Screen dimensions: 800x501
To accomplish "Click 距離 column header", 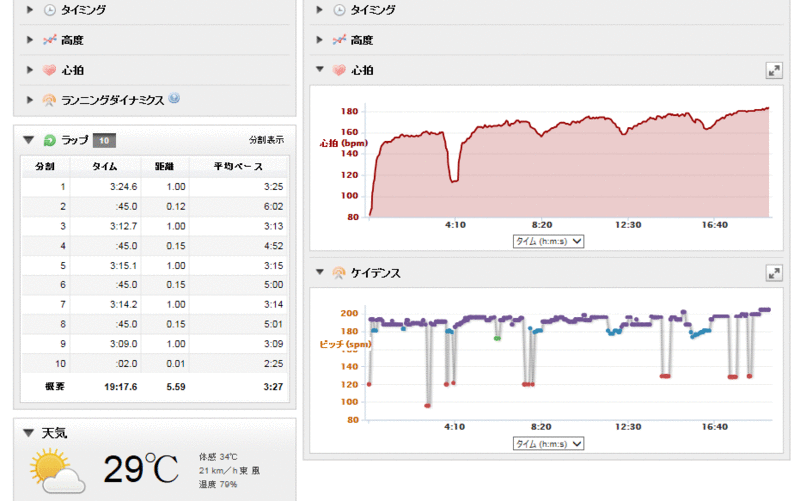I will coord(164,166).
